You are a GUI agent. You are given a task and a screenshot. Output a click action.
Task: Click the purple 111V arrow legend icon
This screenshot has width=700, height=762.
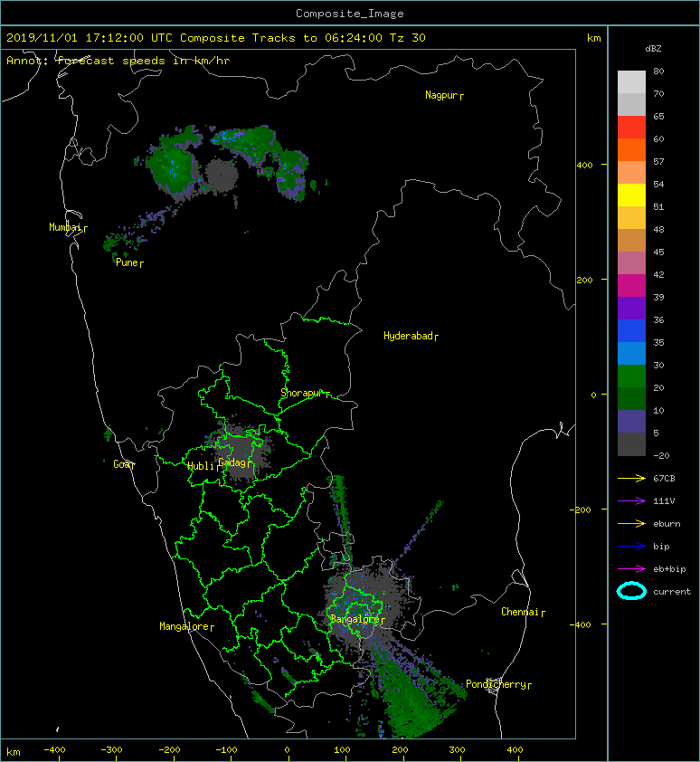(631, 501)
